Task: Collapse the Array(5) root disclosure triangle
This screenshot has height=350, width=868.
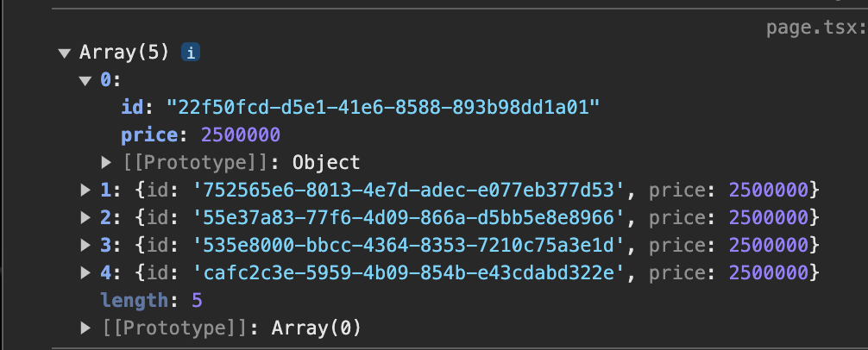Action: pos(65,53)
